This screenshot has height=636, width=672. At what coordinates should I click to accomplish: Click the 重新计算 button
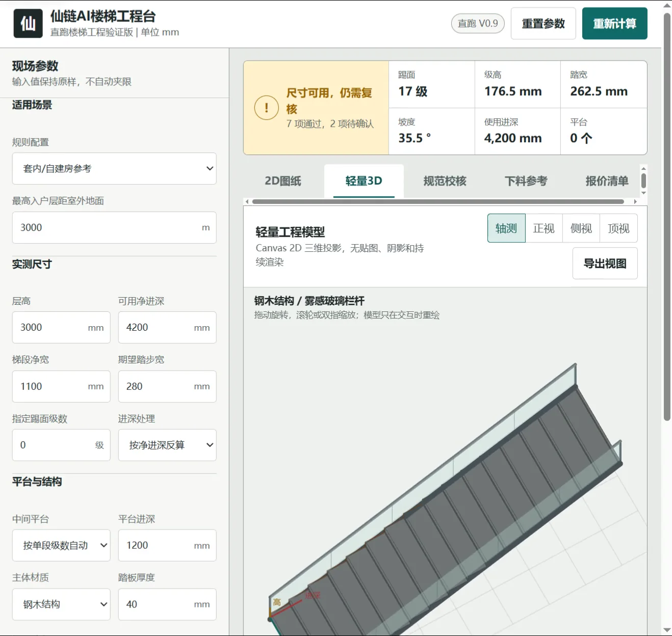tap(614, 23)
